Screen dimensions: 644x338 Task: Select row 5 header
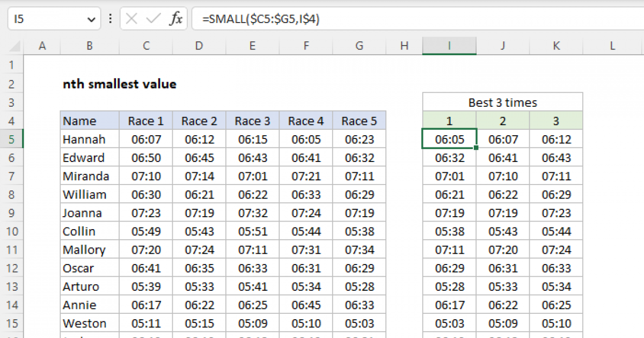[12, 139]
